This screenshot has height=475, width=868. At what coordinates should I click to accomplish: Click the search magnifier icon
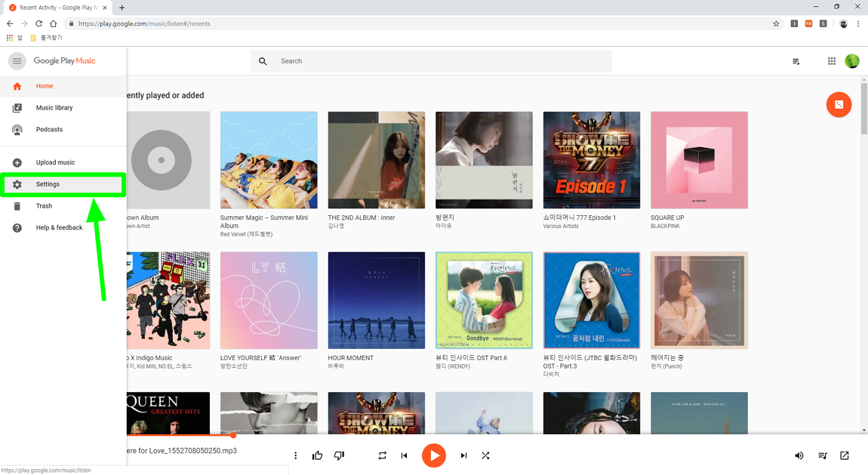click(x=263, y=61)
